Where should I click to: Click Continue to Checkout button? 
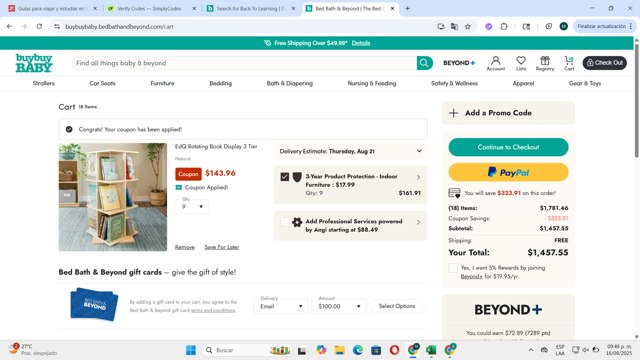tap(509, 147)
